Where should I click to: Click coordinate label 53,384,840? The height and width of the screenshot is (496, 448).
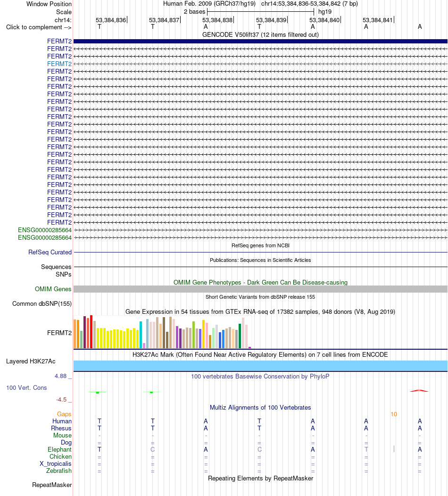pyautogui.click(x=324, y=20)
